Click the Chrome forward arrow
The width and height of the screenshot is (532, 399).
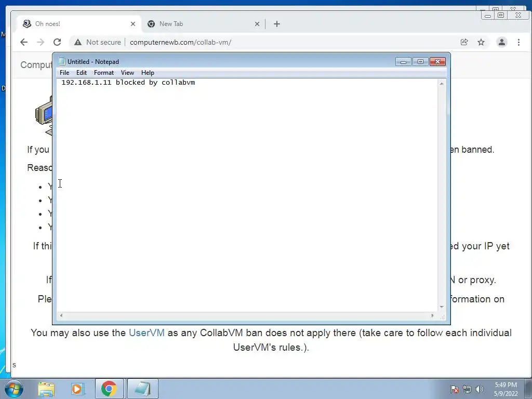(x=41, y=42)
